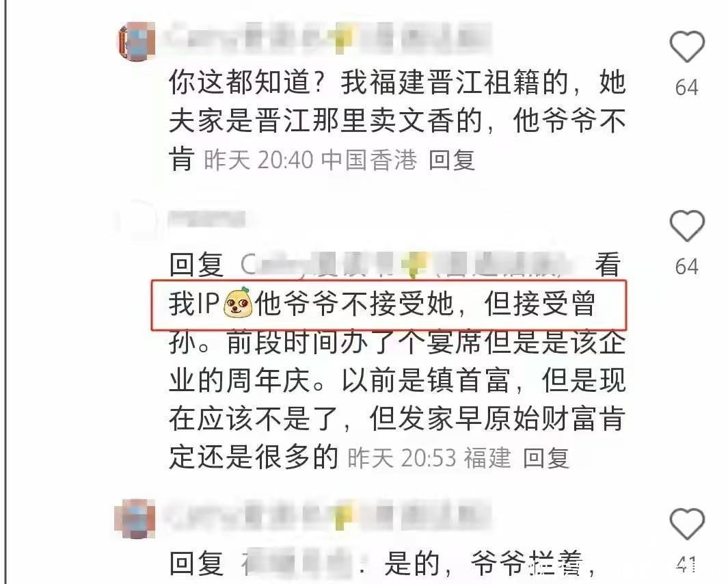Screen dimensions: 728x584
Task: Tap 回复 next to the 福建 location
Action: [546, 459]
